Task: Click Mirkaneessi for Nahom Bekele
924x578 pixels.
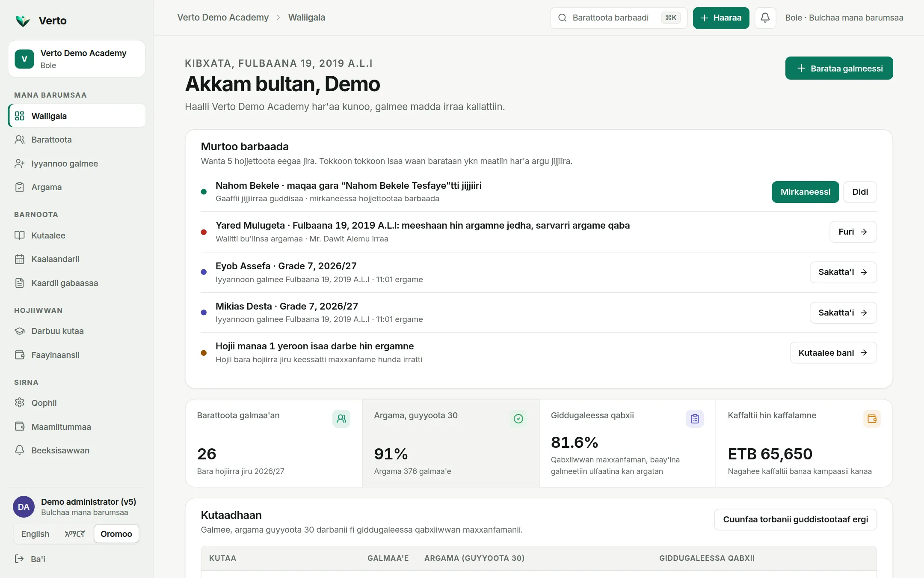Action: (805, 192)
